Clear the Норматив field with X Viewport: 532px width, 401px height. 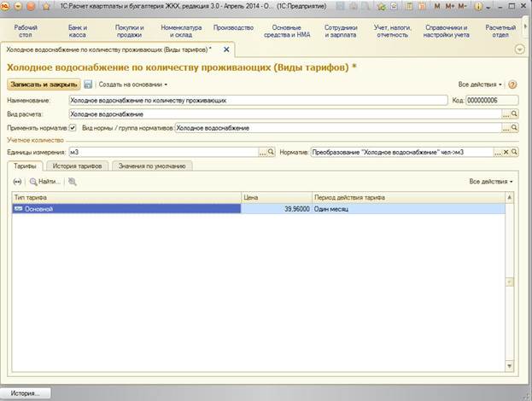506,152
